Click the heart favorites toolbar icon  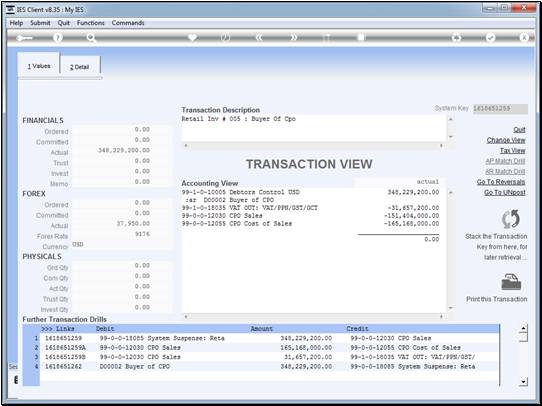click(192, 37)
